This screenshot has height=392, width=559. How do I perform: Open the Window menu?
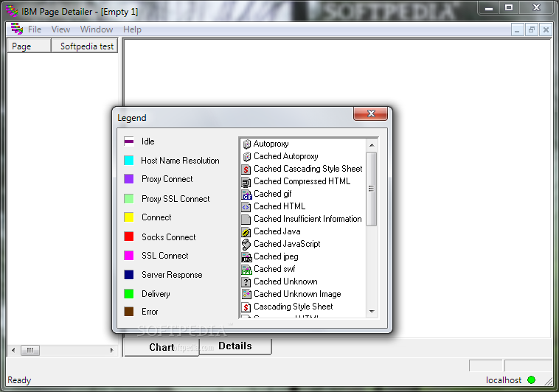pos(97,29)
